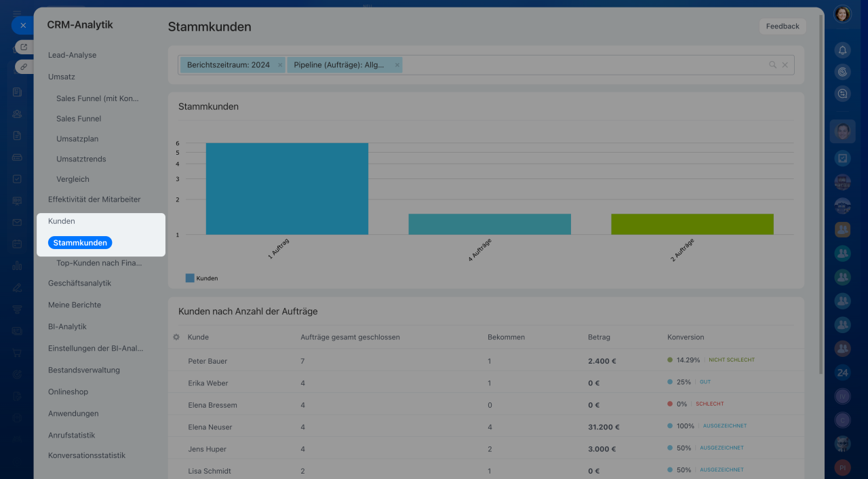Open Top-Kunden nach Finanzen report
868x479 pixels.
click(99, 263)
